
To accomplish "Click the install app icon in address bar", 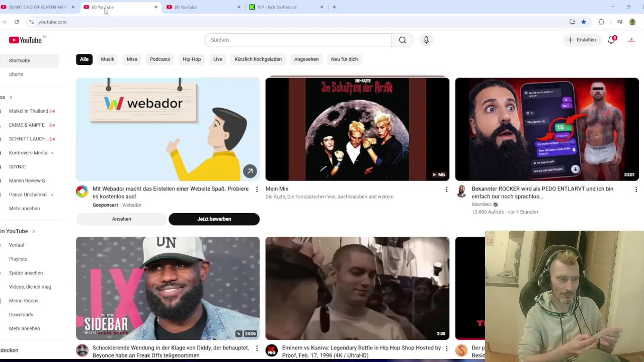I will [x=572, y=22].
